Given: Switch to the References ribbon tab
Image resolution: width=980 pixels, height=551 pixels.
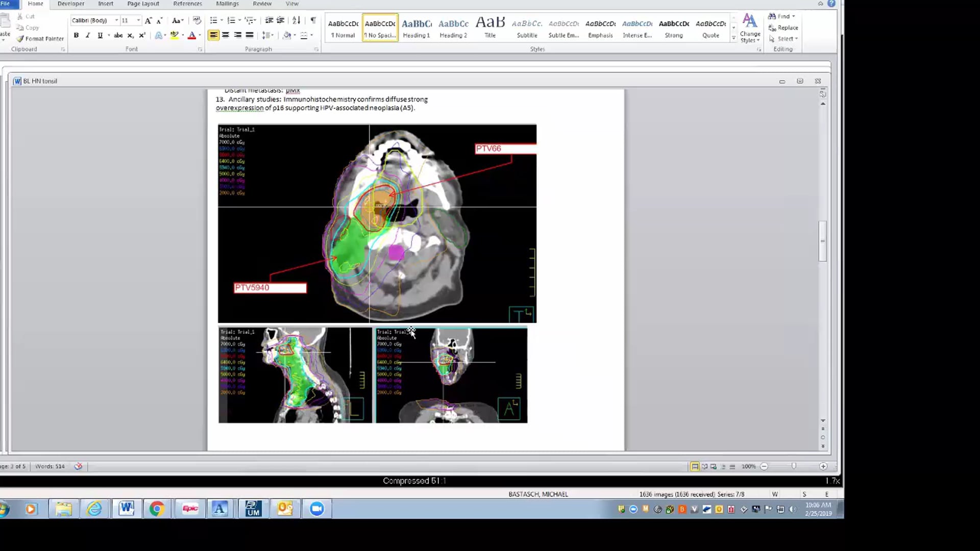Looking at the screenshot, I should [x=187, y=4].
